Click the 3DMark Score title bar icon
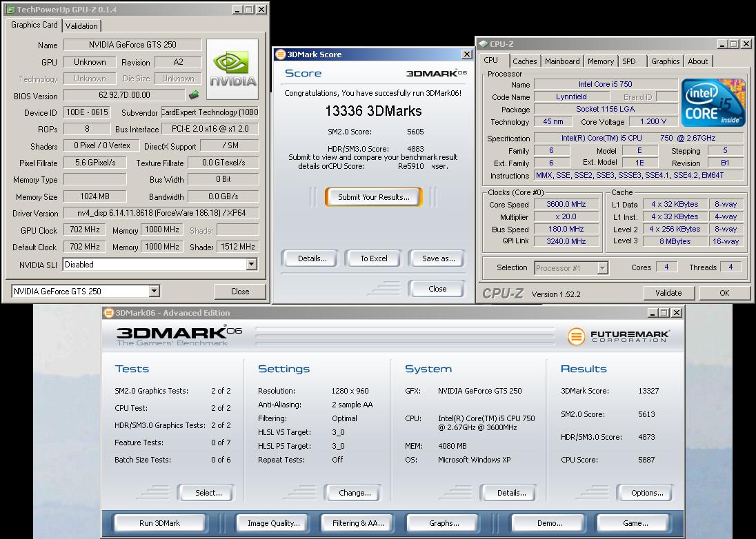The height and width of the screenshot is (539, 756). tap(280, 54)
